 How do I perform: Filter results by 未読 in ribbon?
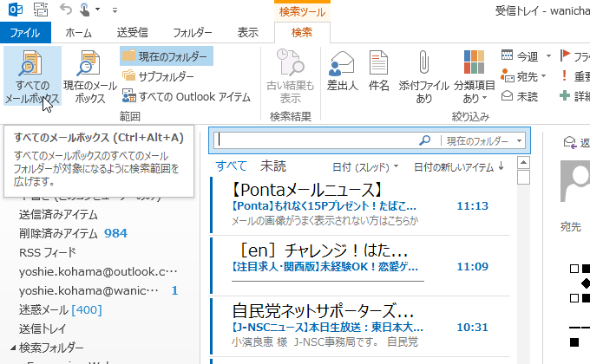point(520,97)
